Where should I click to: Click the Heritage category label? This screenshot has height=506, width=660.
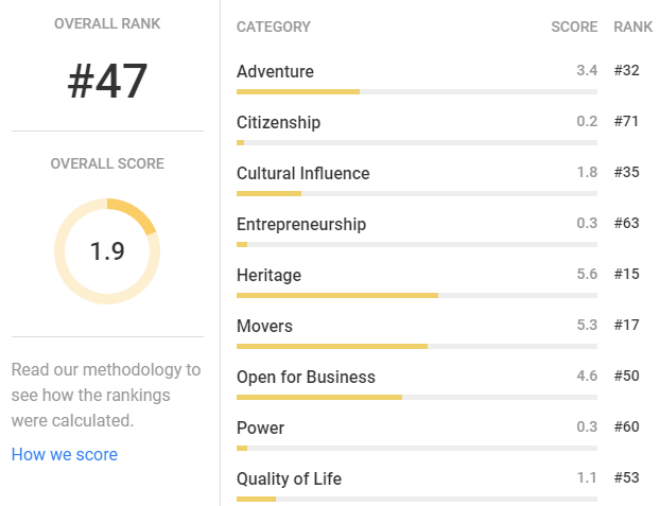(269, 275)
